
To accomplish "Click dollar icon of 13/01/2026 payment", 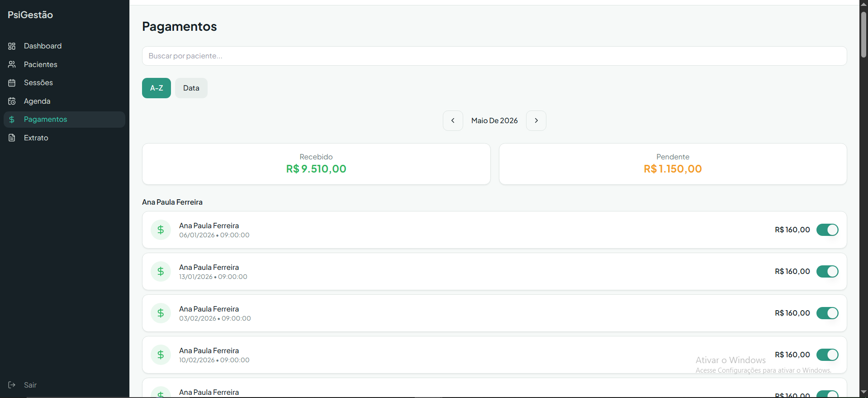I will tap(161, 272).
